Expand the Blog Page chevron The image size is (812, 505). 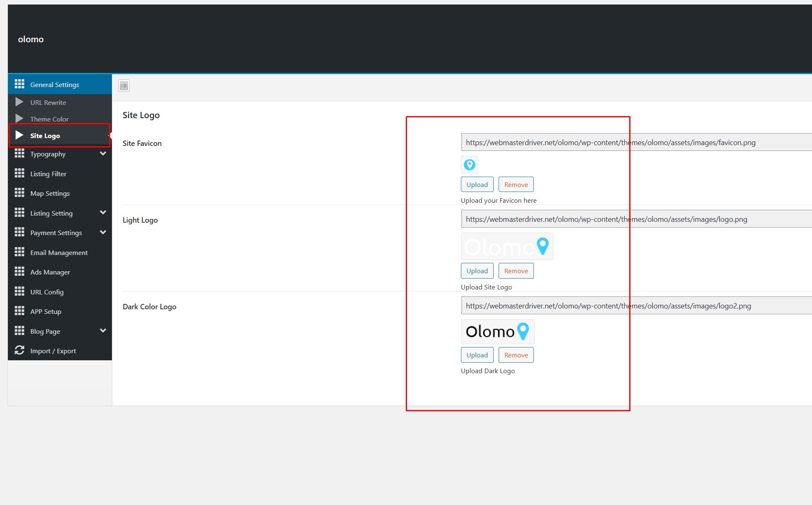(x=103, y=331)
